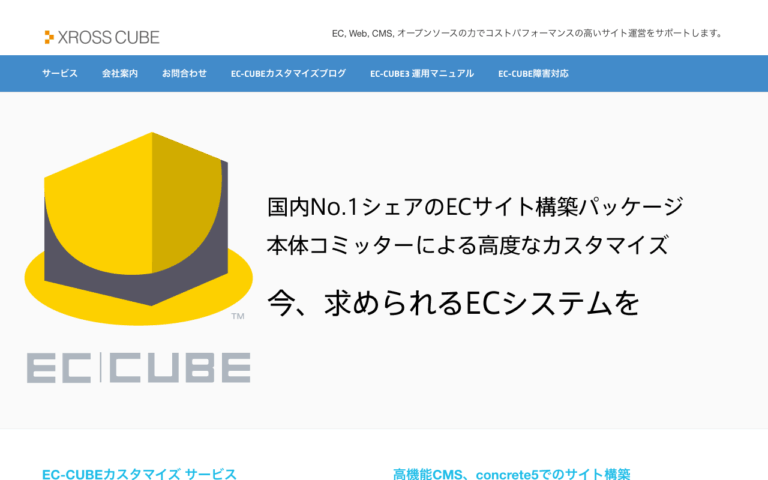Open the 高機能CMS、concrete5でのサイト構築 link
Screen dimensions: 768x480
(511, 474)
